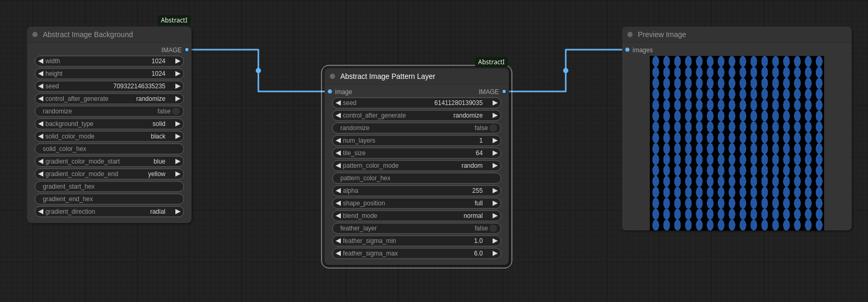The height and width of the screenshot is (302, 868).
Task: Click the link midpoint dot near Background node
Action: [x=258, y=71]
